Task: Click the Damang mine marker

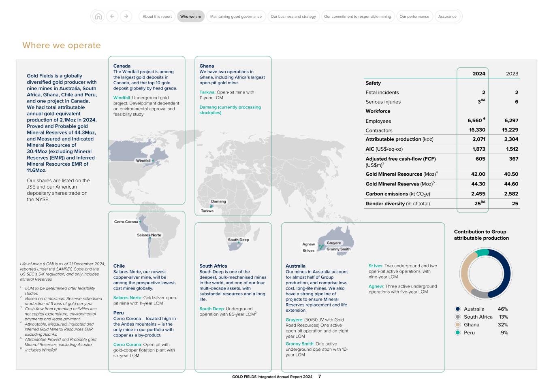Action: [x=211, y=205]
